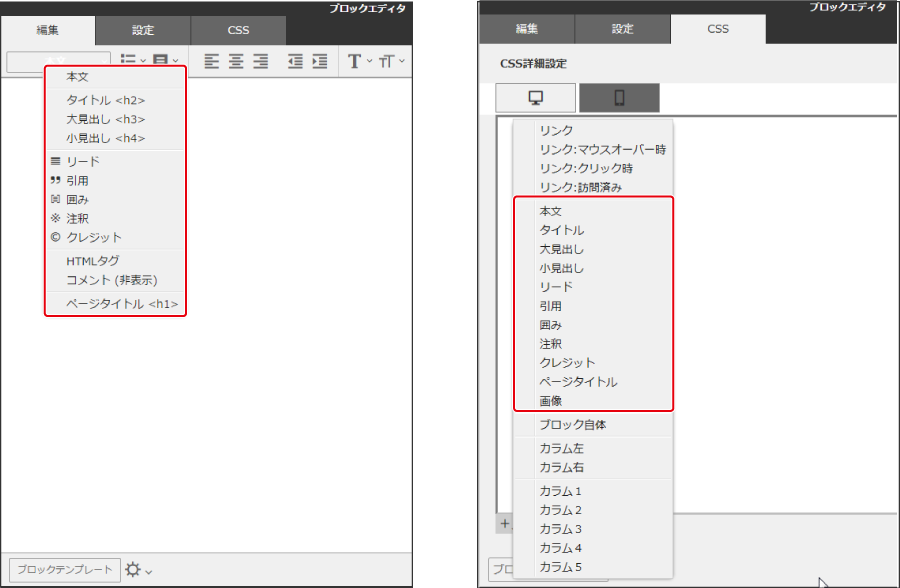Select 引用 in the CSS menu
This screenshot has height=588, width=900.
coord(593,306)
